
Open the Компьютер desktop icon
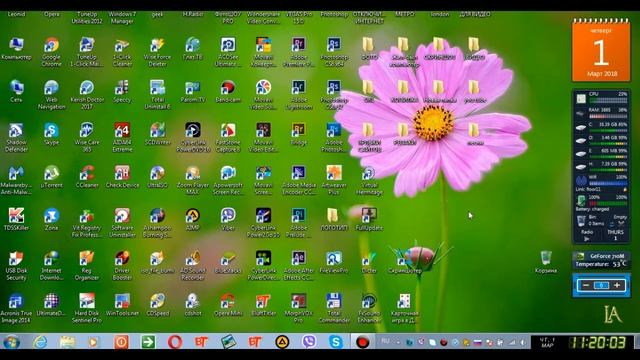pyautogui.click(x=16, y=48)
